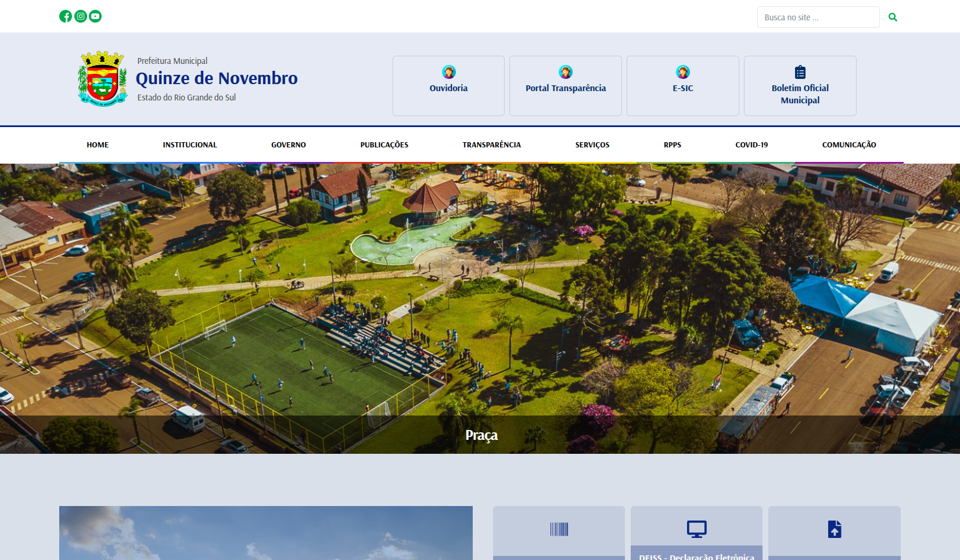Screen dimensions: 960x560
Task: Open the GOVERNO menu
Action: coord(289,145)
